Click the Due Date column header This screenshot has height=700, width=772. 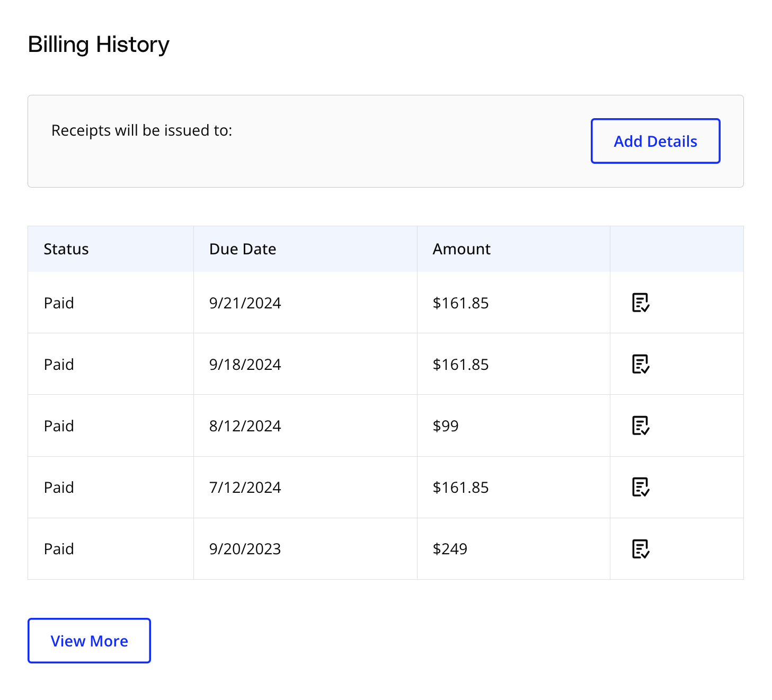click(x=243, y=249)
